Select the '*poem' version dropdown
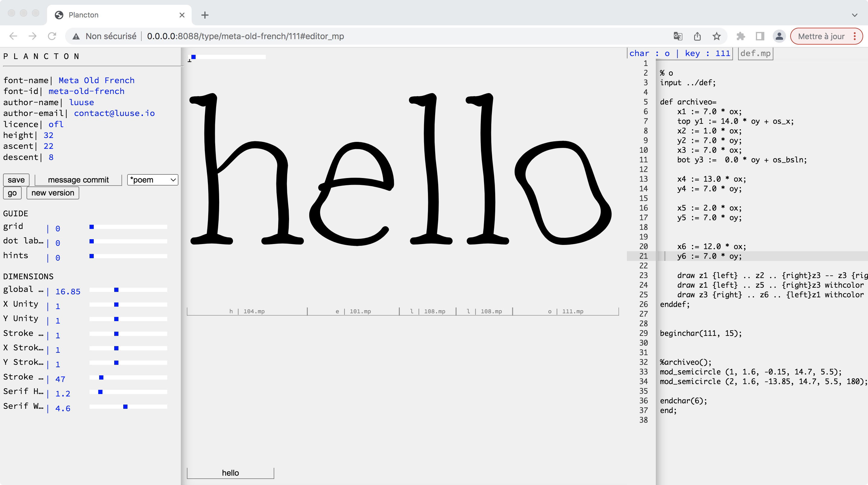 [151, 179]
